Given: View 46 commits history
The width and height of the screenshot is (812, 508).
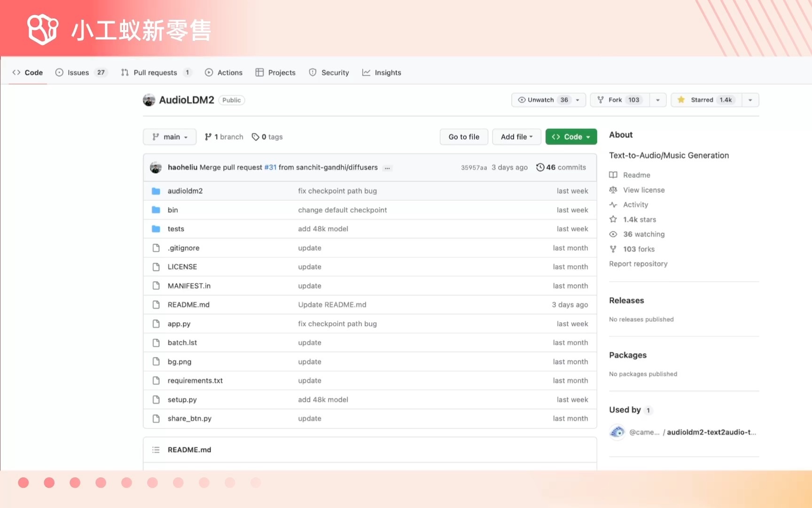Looking at the screenshot, I should [x=561, y=167].
